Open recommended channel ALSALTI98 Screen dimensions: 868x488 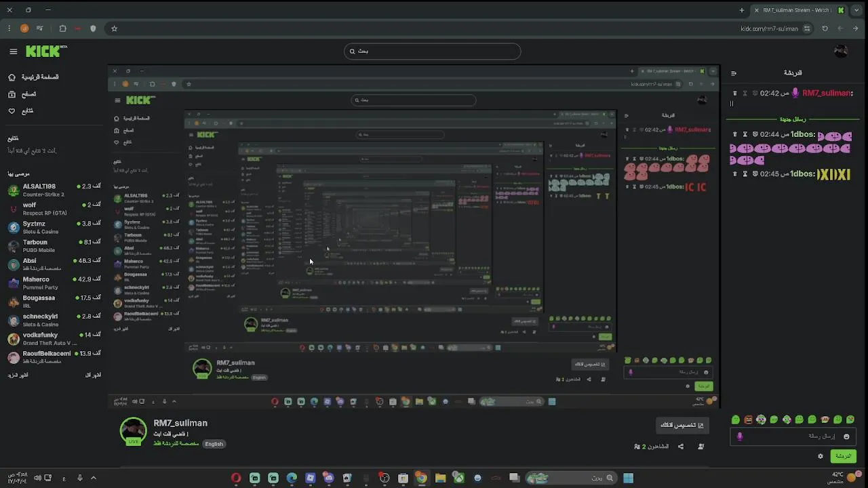(54, 190)
